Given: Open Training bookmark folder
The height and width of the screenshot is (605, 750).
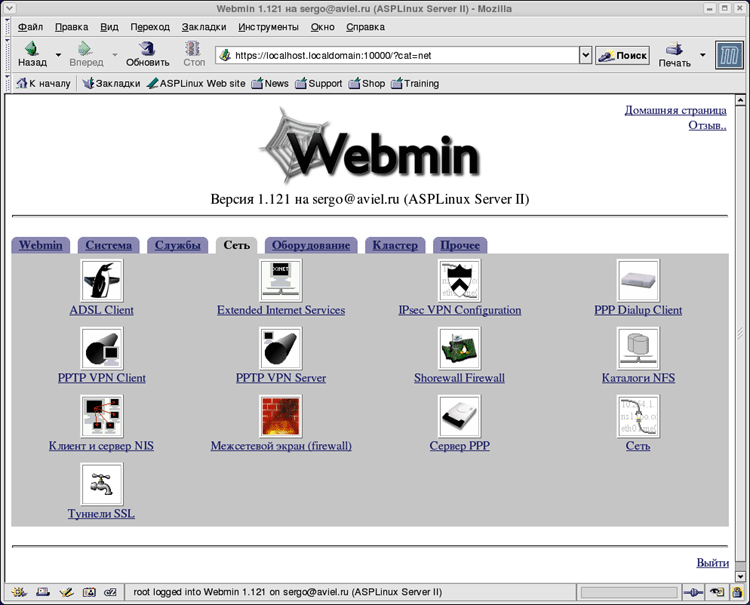Looking at the screenshot, I should pyautogui.click(x=415, y=84).
